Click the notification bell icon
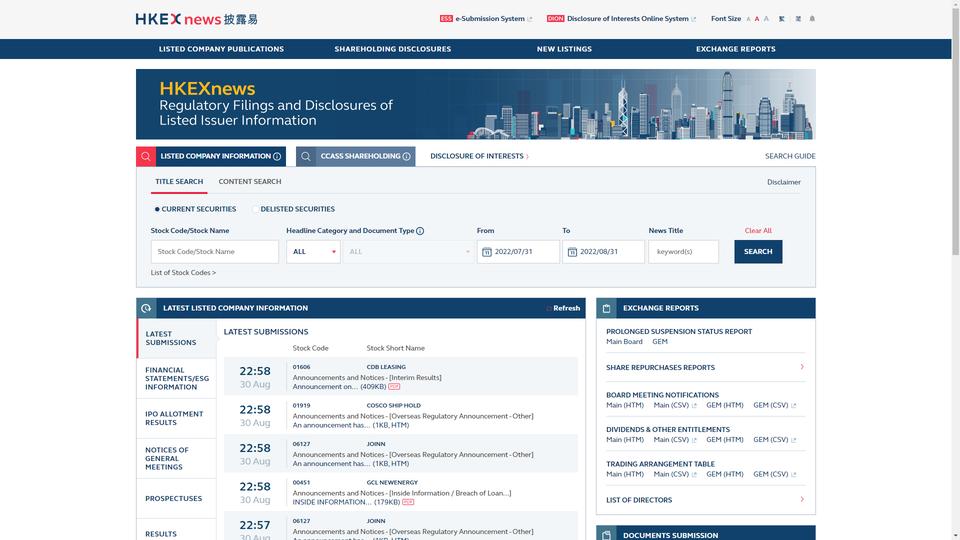This screenshot has width=960, height=540. (812, 19)
